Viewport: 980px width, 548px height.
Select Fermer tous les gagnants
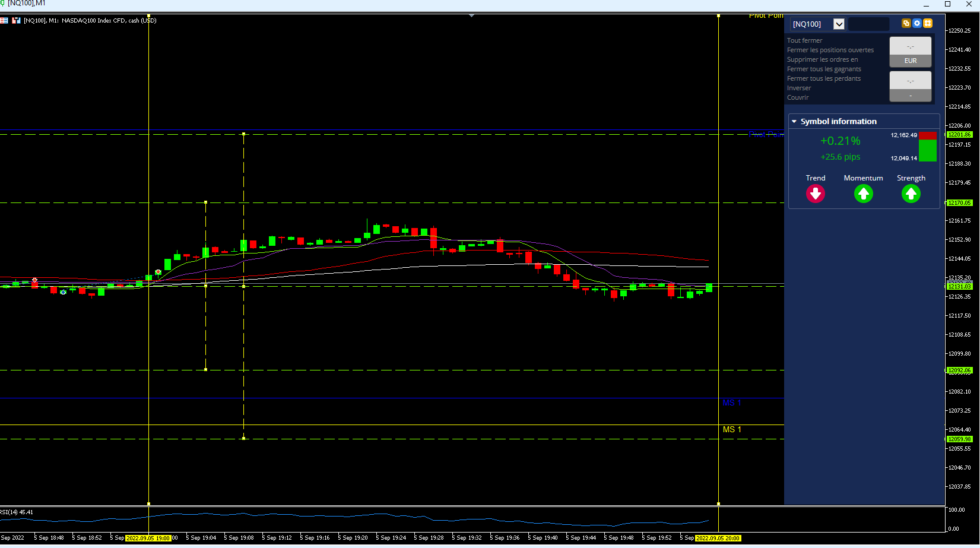824,69
